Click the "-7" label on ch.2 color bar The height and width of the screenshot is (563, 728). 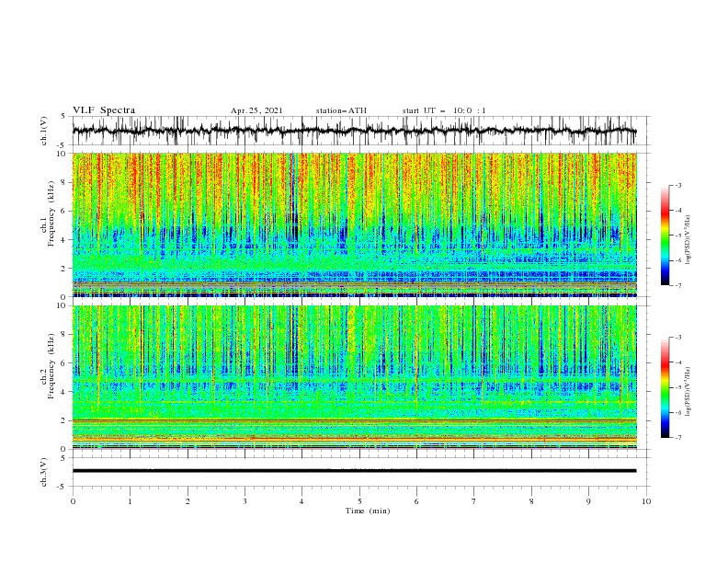pyautogui.click(x=677, y=437)
